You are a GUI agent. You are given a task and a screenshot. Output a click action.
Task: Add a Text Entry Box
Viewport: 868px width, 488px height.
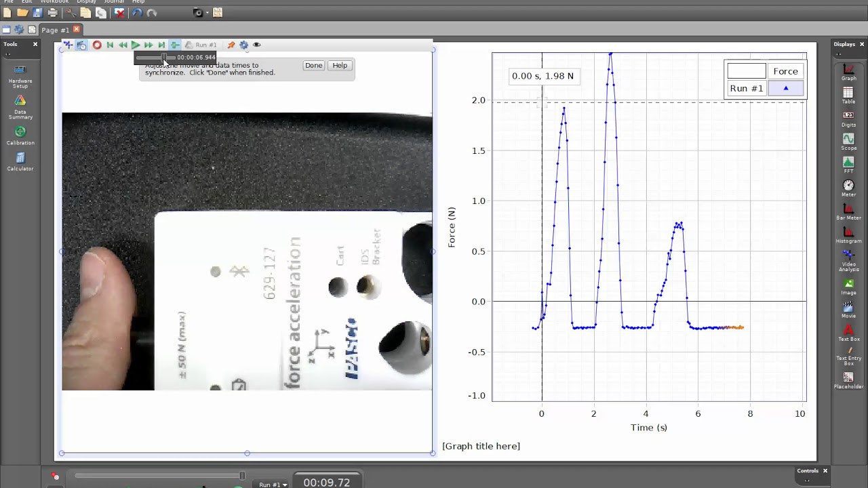pyautogui.click(x=848, y=356)
